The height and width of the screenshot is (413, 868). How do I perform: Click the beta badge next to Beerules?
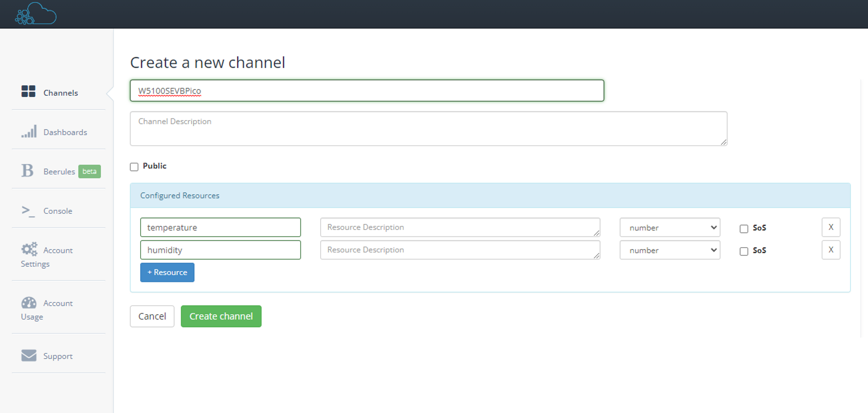coord(89,171)
